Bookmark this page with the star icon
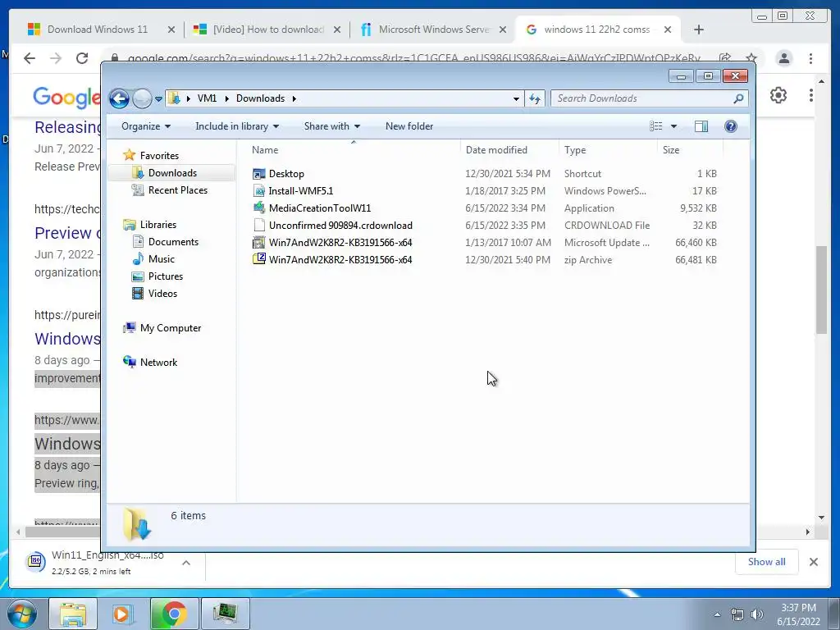 pos(751,58)
